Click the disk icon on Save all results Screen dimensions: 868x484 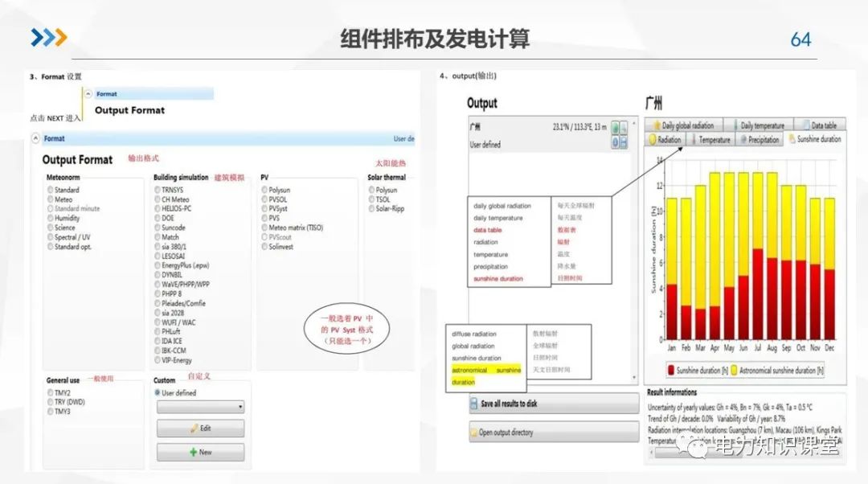474,404
